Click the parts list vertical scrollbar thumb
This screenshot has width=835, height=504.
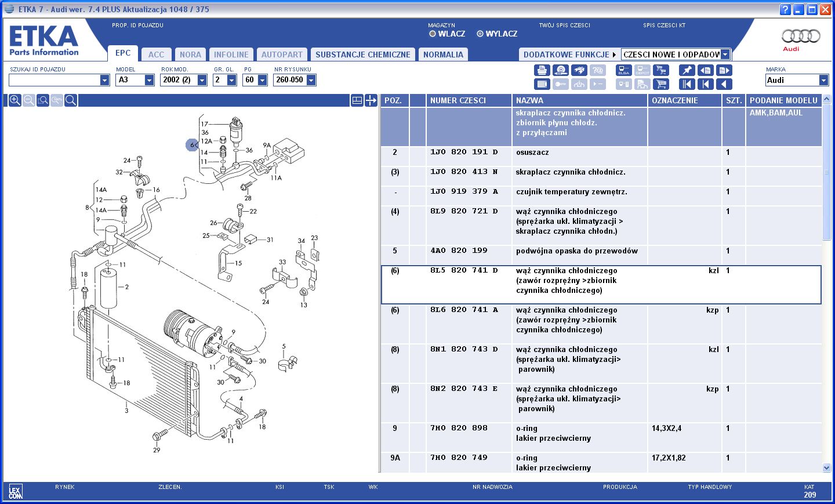coord(827,171)
